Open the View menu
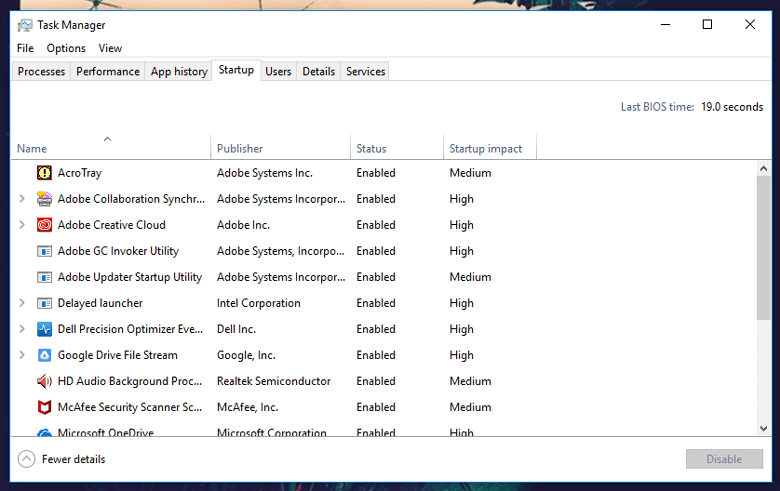 click(110, 48)
